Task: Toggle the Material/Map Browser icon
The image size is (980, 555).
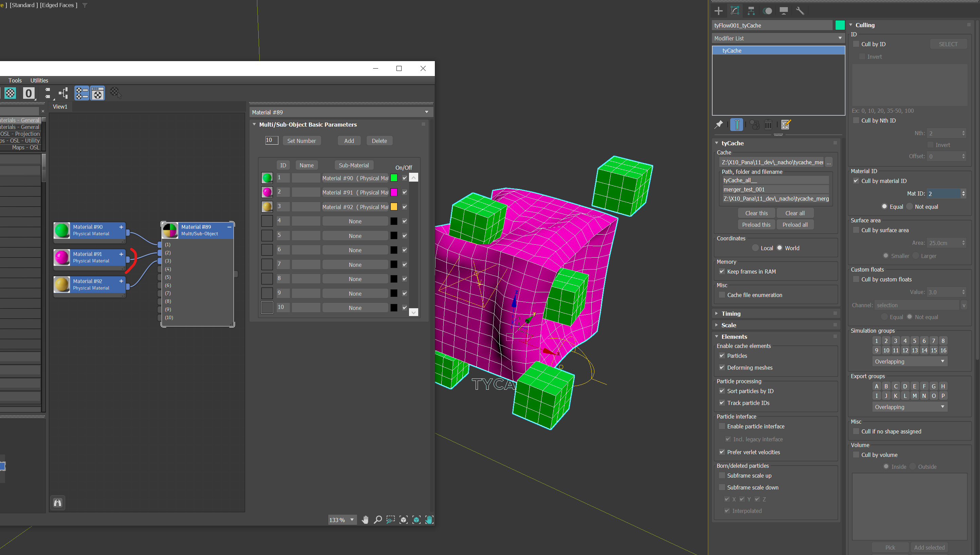Action: tap(81, 93)
